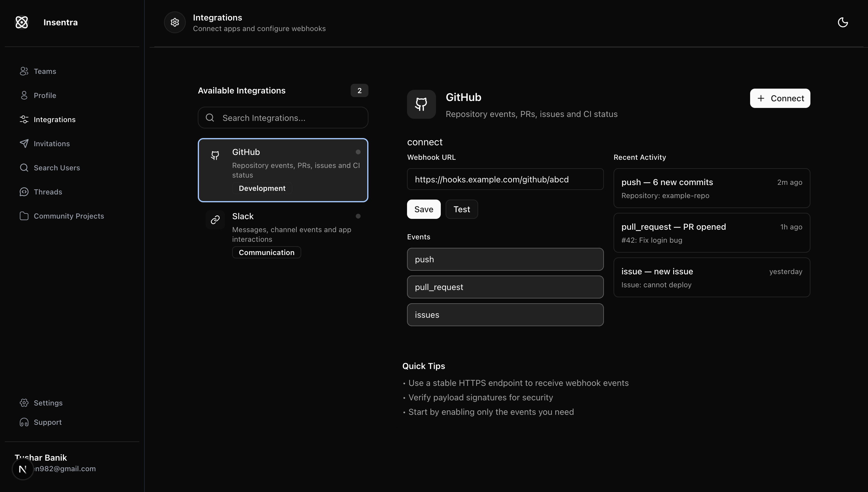
Task: Click the Teams people icon
Action: [x=24, y=71]
